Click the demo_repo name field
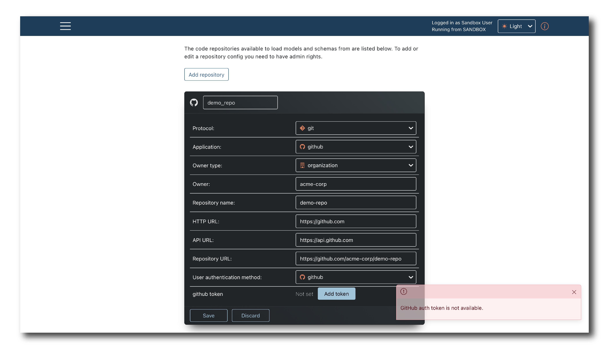The height and width of the screenshot is (364, 611). click(240, 103)
